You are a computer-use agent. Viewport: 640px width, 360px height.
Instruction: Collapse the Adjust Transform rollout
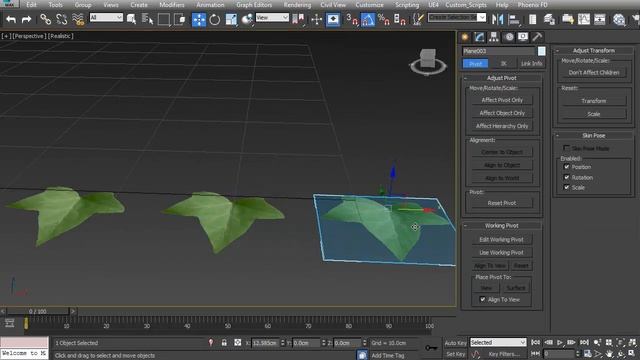pyautogui.click(x=593, y=51)
